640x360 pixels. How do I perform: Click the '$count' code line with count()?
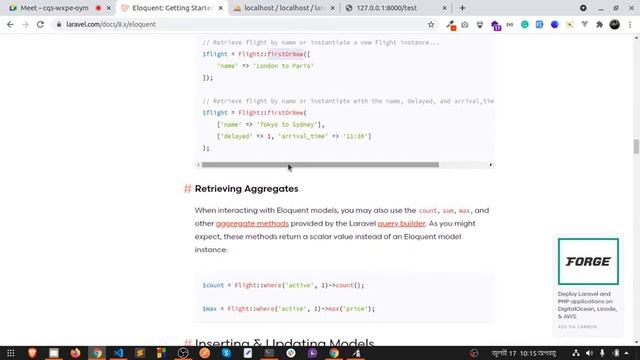click(x=283, y=285)
